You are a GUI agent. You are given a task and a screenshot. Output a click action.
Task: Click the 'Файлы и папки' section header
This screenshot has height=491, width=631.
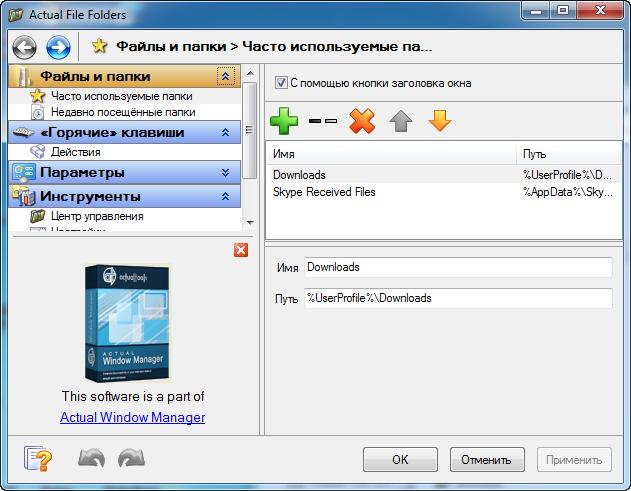124,76
